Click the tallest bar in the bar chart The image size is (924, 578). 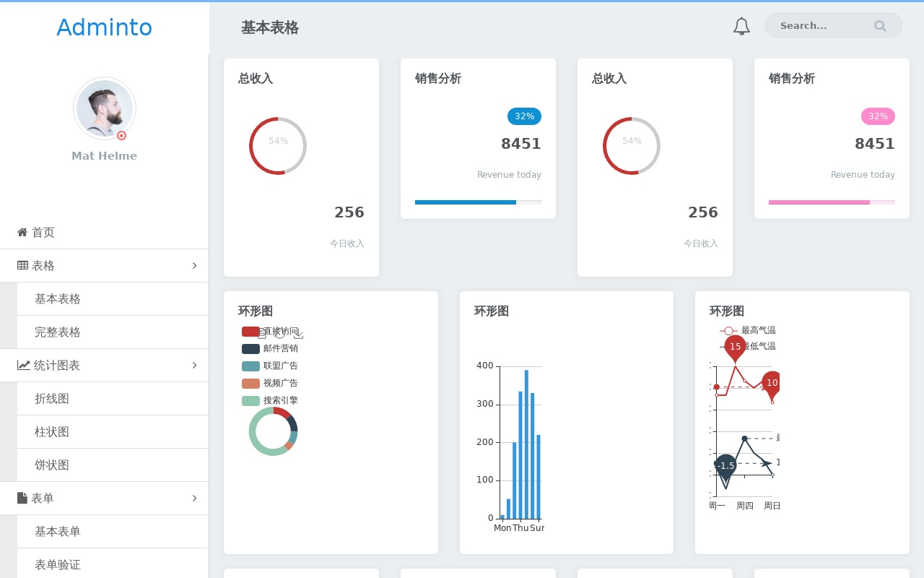click(526, 444)
